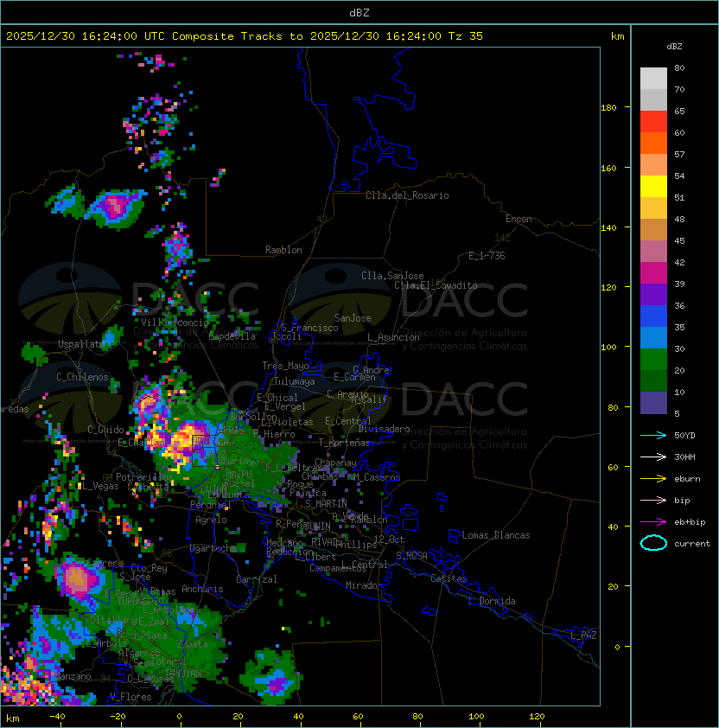Select the purple swatch between 39 and 36

point(653,295)
